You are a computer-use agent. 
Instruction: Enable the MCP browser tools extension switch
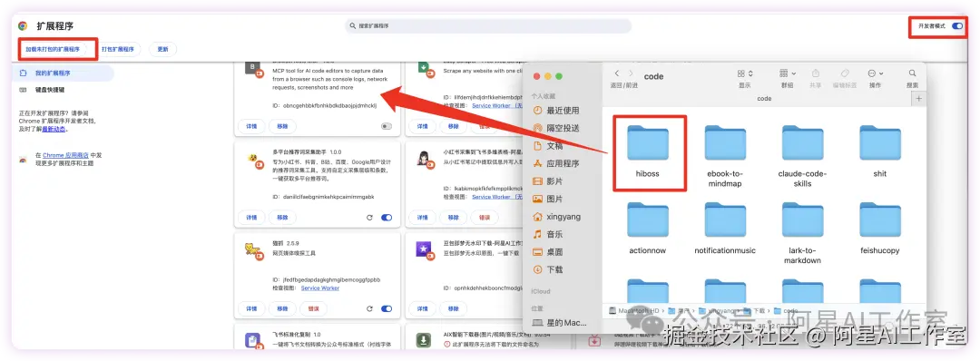pyautogui.click(x=387, y=126)
